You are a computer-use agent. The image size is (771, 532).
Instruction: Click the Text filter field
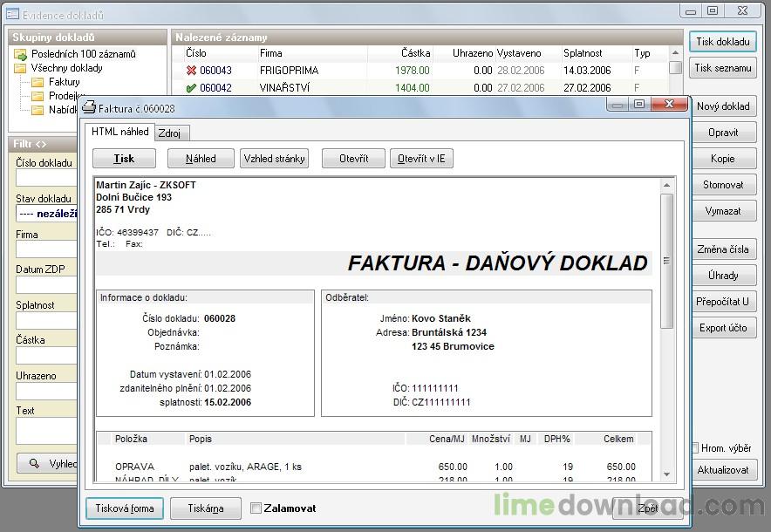(47, 431)
